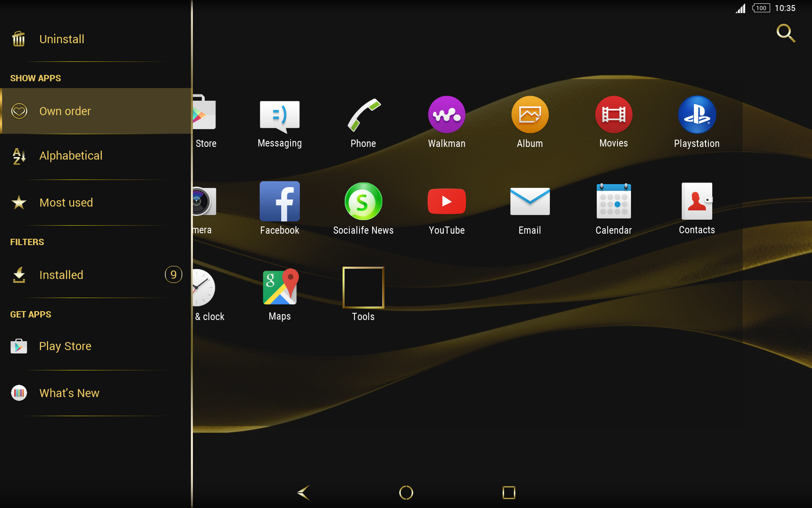Tap the signal strength status icon

tap(741, 8)
